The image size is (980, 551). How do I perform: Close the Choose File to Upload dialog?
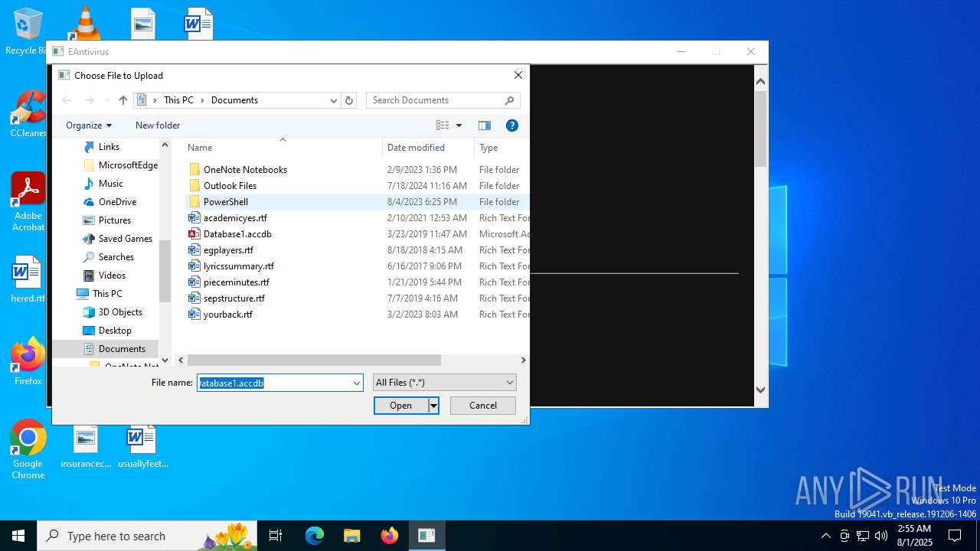(518, 75)
